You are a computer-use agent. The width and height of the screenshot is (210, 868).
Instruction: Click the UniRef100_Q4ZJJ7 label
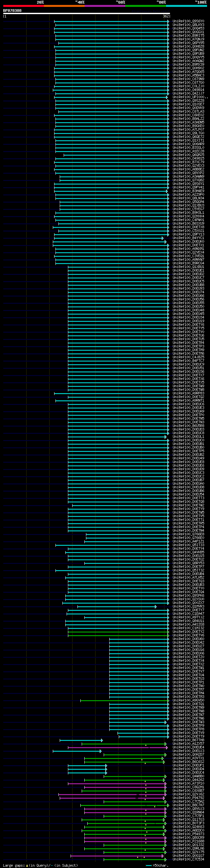pyautogui.click(x=188, y=94)
